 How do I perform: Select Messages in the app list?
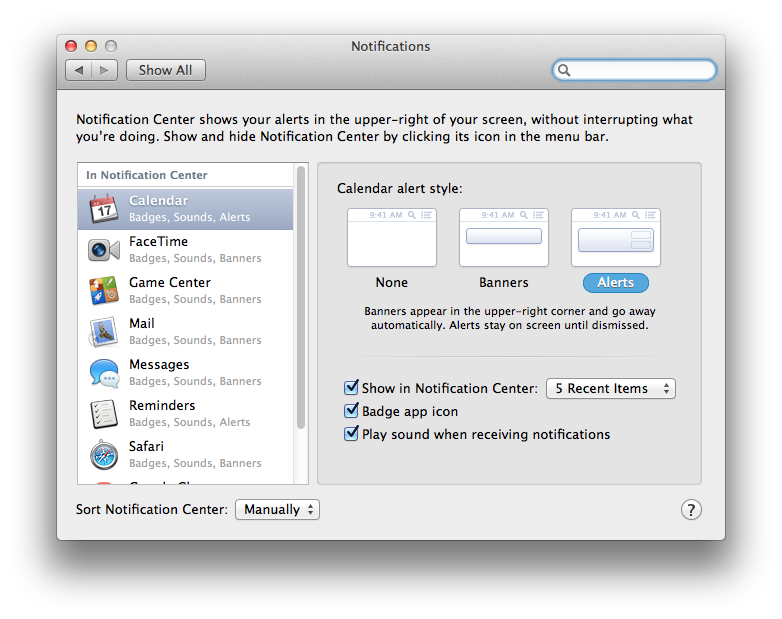(x=186, y=373)
